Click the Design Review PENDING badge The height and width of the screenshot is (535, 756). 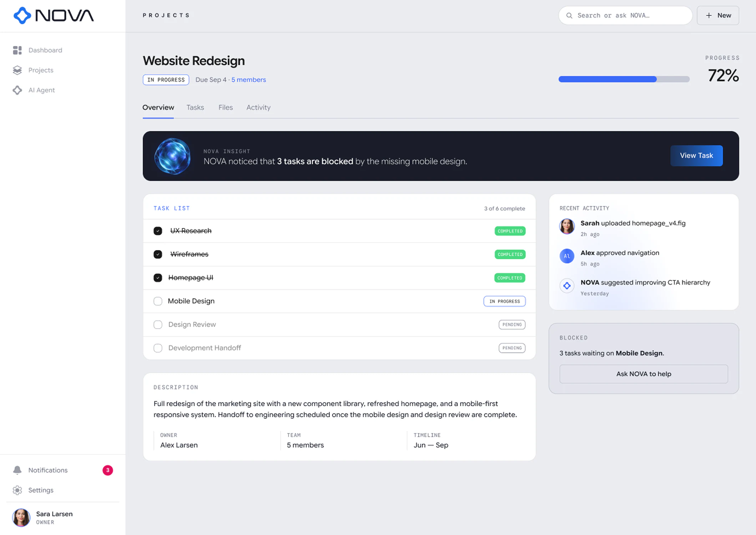[x=512, y=325]
